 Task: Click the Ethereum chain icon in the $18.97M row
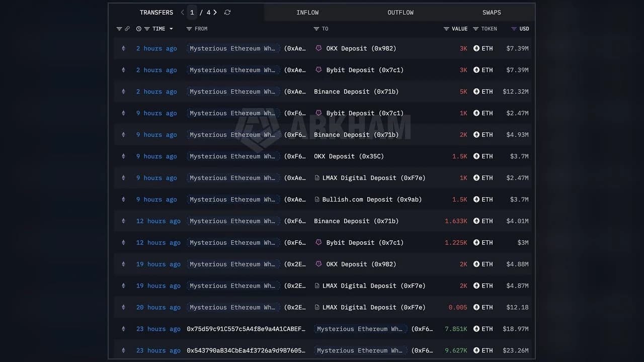(x=123, y=329)
